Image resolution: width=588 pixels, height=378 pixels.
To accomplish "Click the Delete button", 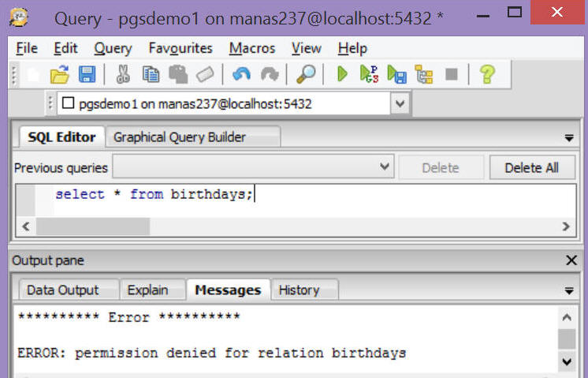I will (x=441, y=167).
